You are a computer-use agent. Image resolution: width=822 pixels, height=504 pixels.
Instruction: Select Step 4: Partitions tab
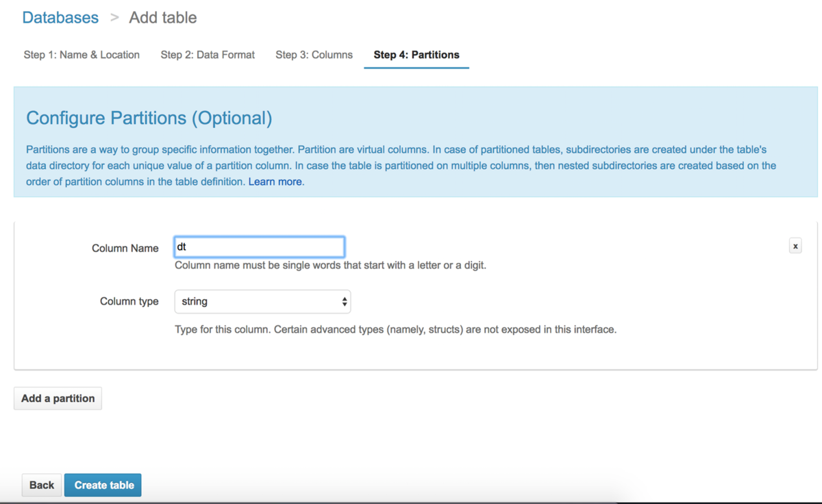coord(416,55)
